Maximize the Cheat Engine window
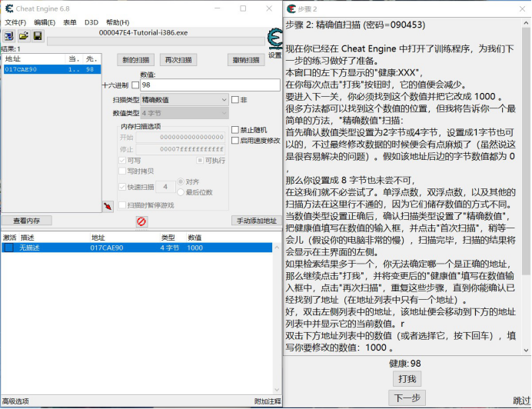 point(243,8)
